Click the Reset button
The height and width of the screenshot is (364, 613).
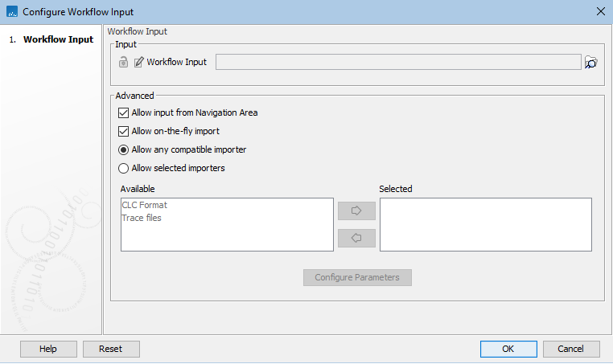[111, 349]
